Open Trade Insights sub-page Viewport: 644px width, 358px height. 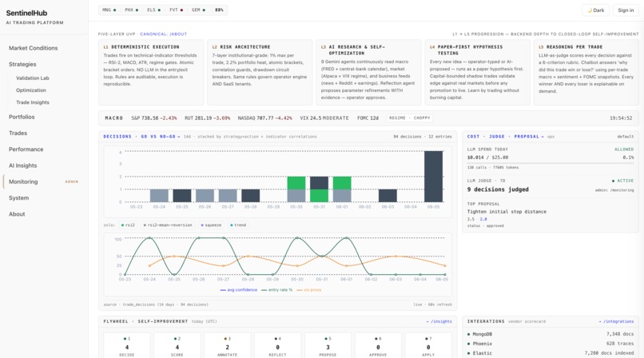tap(33, 102)
